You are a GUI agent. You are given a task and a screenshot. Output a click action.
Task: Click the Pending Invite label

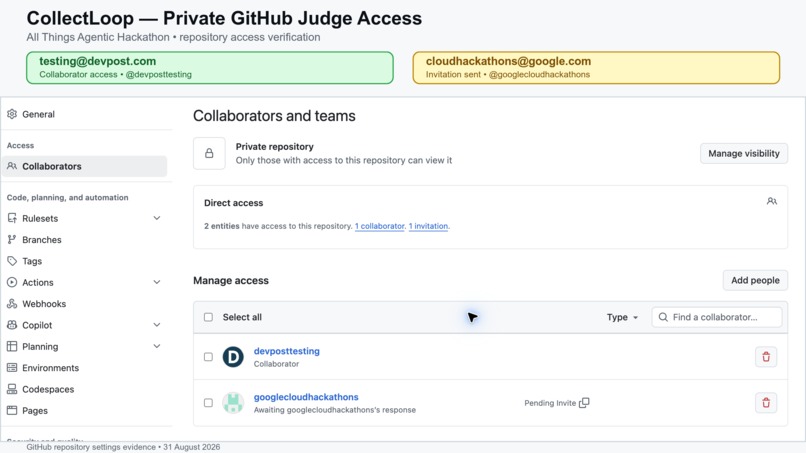(x=550, y=403)
